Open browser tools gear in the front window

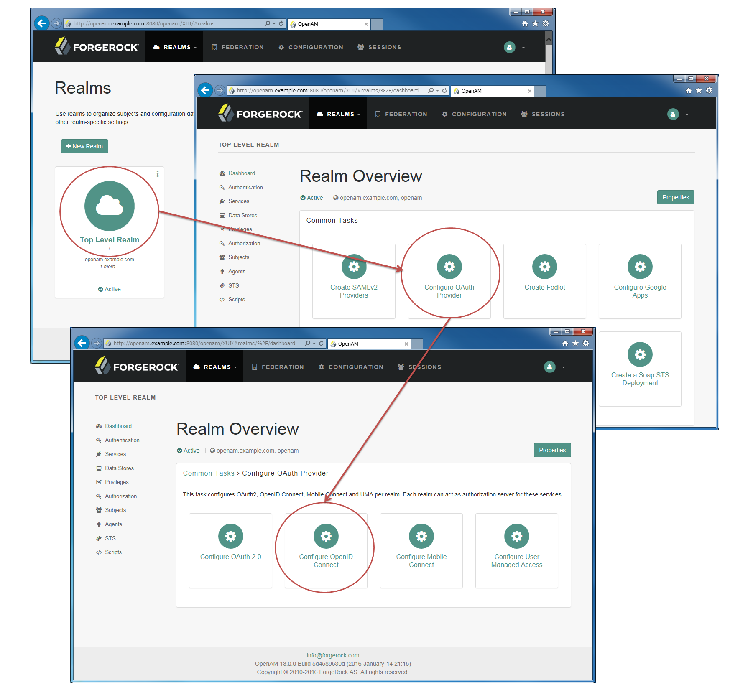(586, 343)
